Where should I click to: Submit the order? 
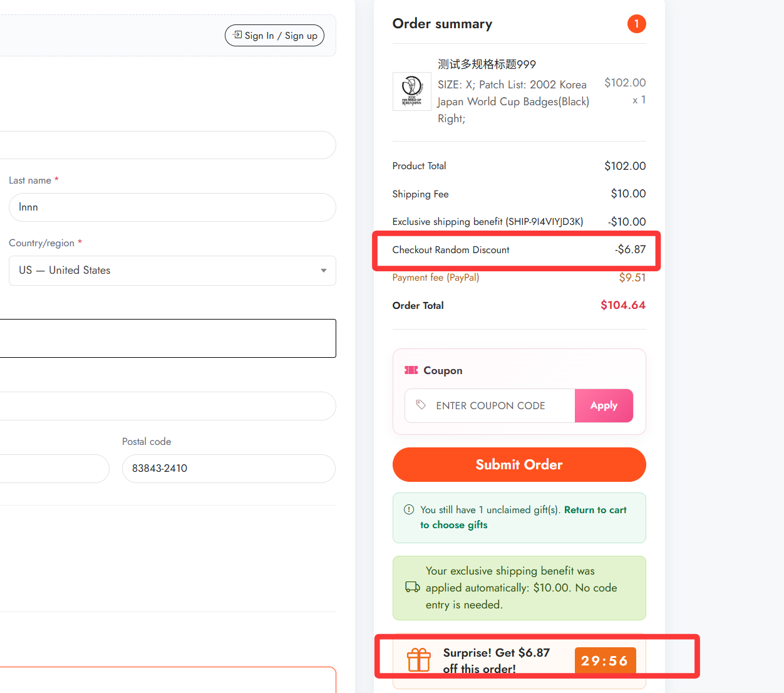tap(519, 464)
